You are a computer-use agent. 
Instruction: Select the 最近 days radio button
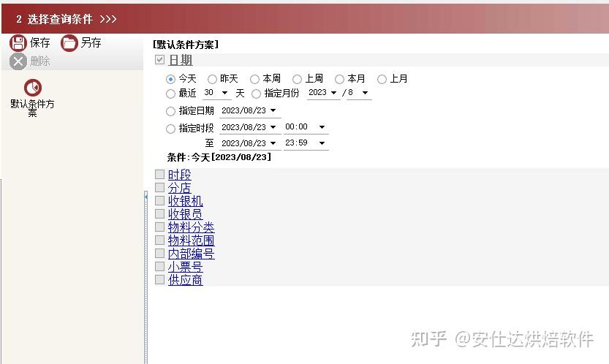170,94
